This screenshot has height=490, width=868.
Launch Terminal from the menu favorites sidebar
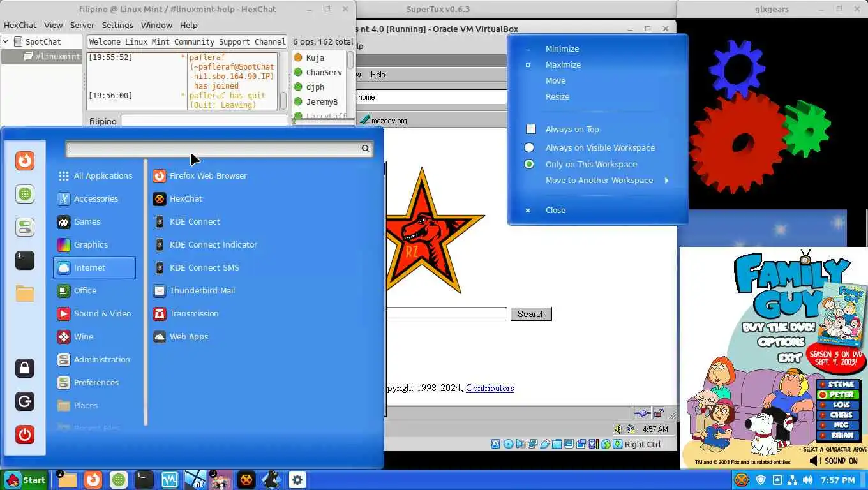coord(25,260)
